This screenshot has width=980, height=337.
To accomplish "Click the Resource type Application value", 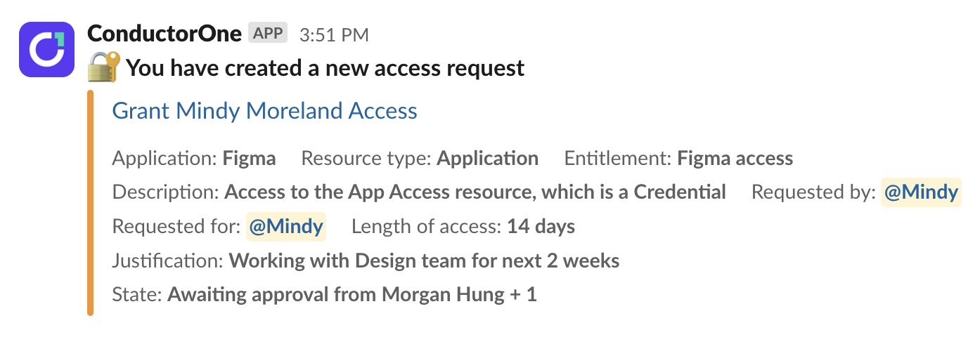I will (488, 159).
